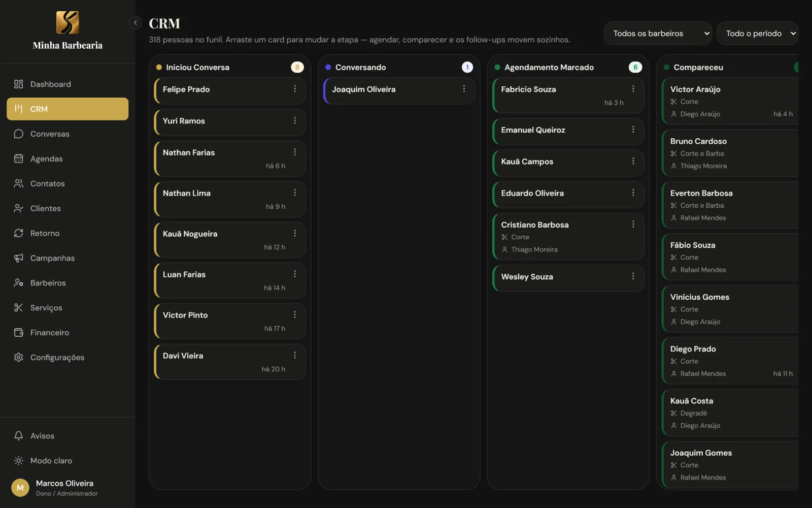Open Cristiano Barbosa card three-dot menu
This screenshot has height=508, width=812.
point(633,224)
